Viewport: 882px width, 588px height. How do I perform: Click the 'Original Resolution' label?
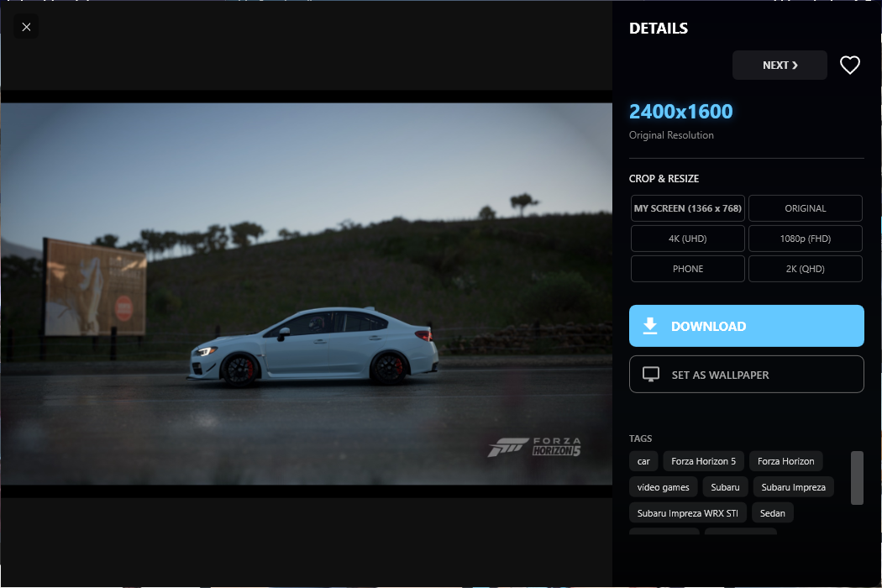point(671,135)
